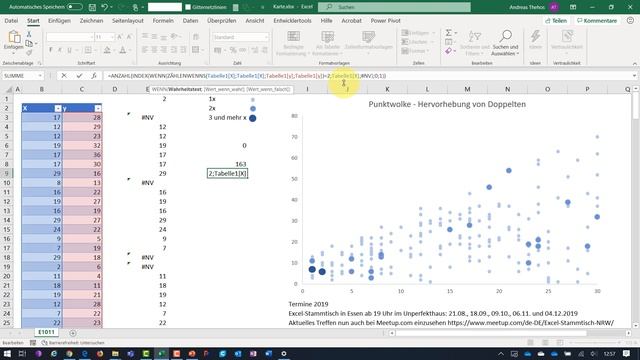Select the E1011 sheet tab

[46, 332]
